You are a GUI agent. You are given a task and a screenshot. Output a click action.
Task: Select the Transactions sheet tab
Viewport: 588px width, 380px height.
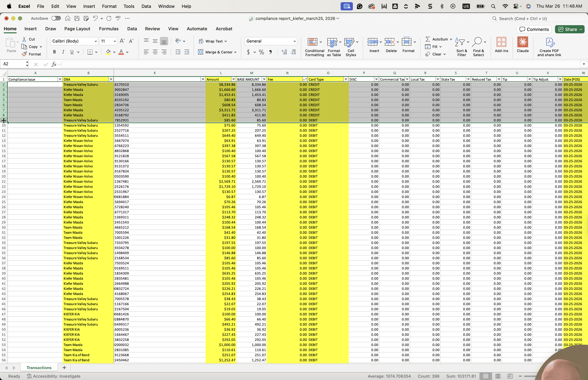point(39,367)
